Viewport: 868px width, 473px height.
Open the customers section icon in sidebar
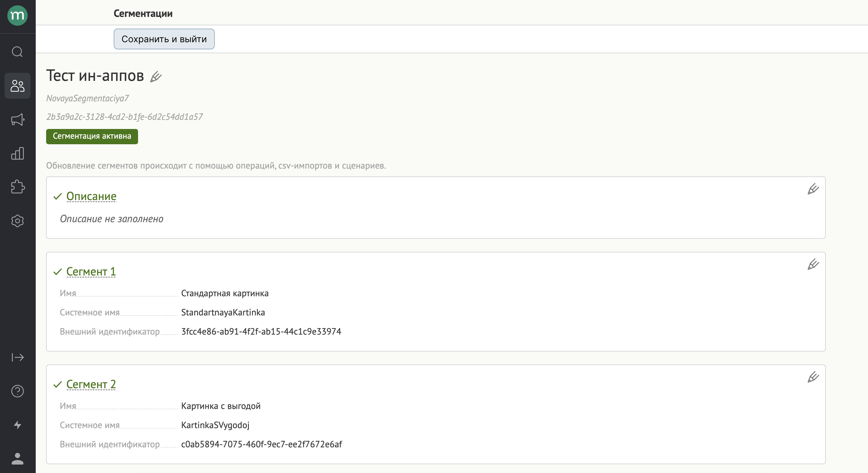(18, 85)
